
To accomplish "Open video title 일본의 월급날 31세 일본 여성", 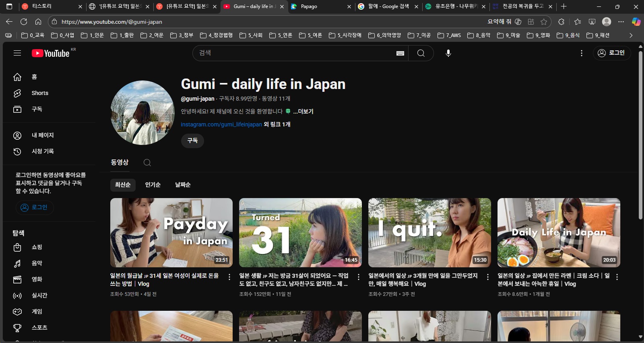I will (x=164, y=280).
